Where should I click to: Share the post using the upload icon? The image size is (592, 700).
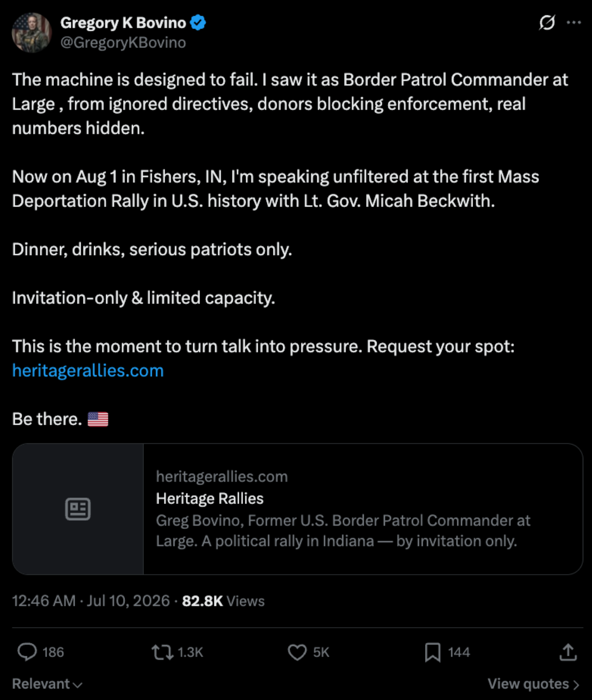[568, 652]
